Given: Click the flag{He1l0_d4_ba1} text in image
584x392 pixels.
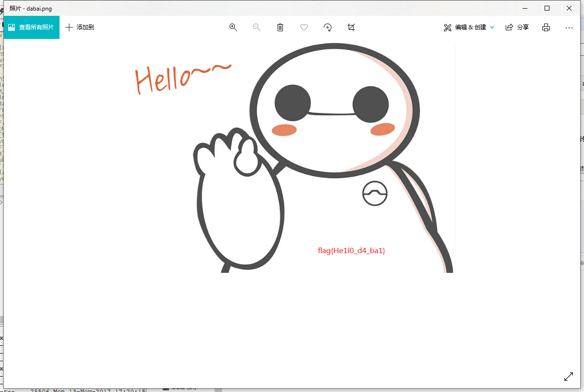Looking at the screenshot, I should tap(352, 250).
